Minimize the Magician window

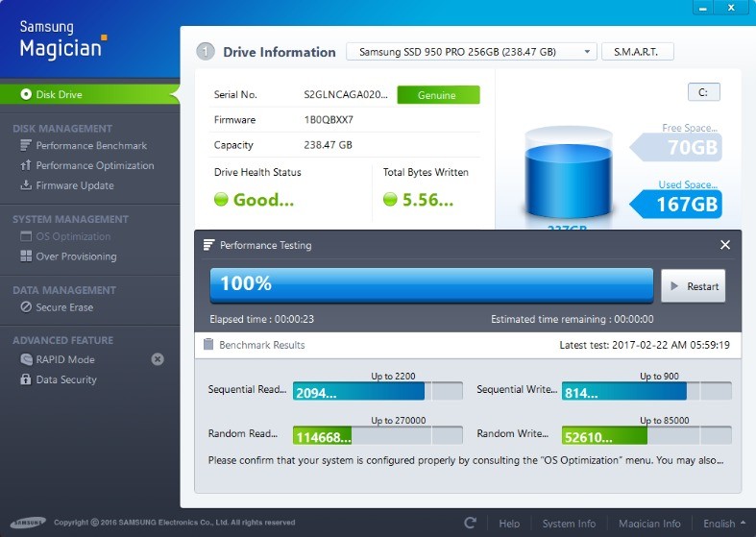point(703,8)
